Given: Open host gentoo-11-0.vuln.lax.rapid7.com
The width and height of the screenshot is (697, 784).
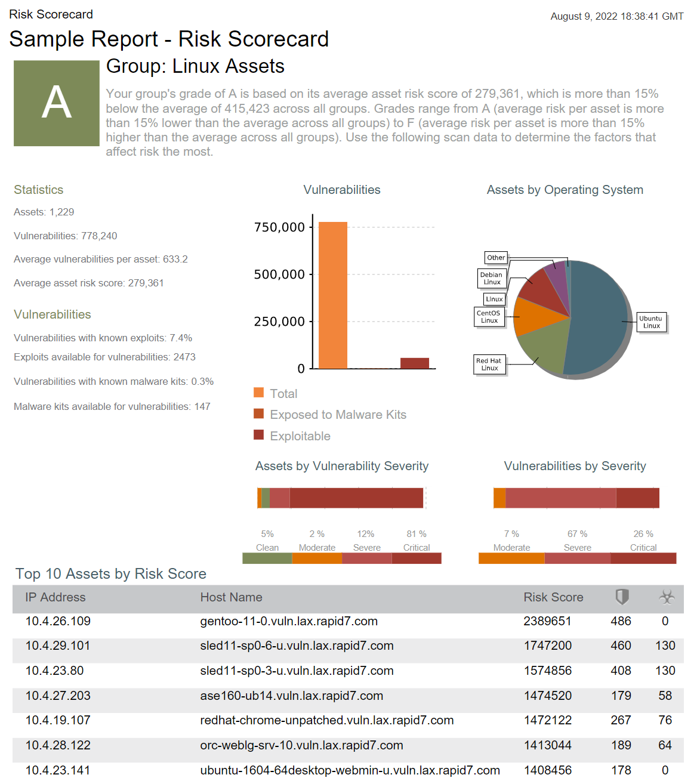Looking at the screenshot, I should (x=289, y=621).
